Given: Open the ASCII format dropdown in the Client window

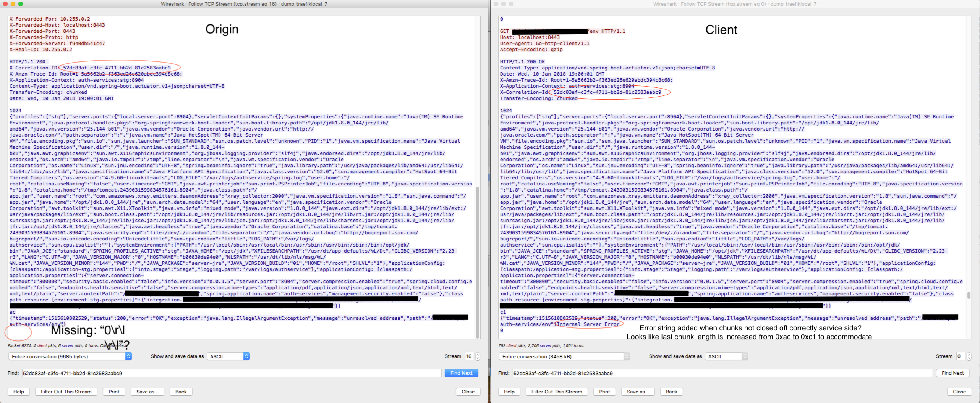Looking at the screenshot, I should tap(726, 356).
